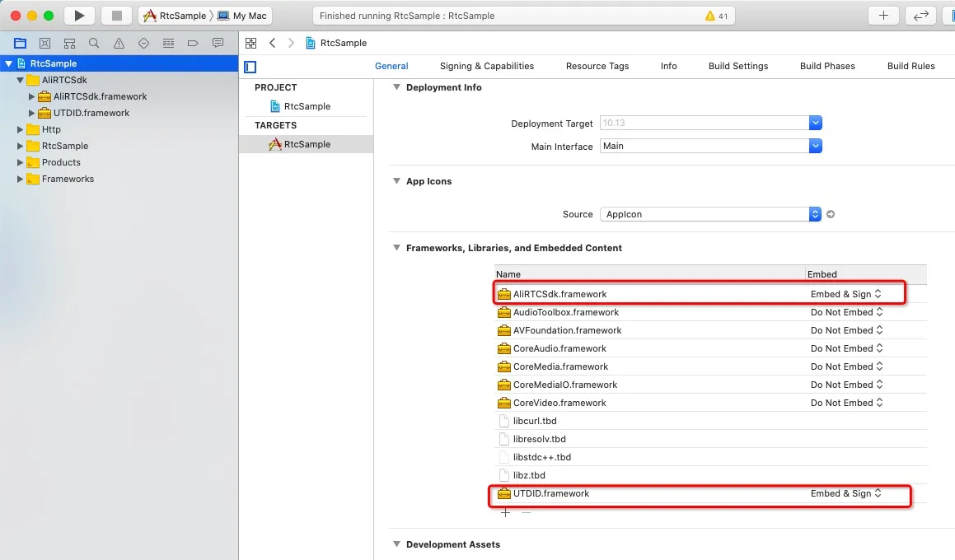The height and width of the screenshot is (560, 955).
Task: Change embed option for CoreMediaIO.framework
Action: point(846,385)
